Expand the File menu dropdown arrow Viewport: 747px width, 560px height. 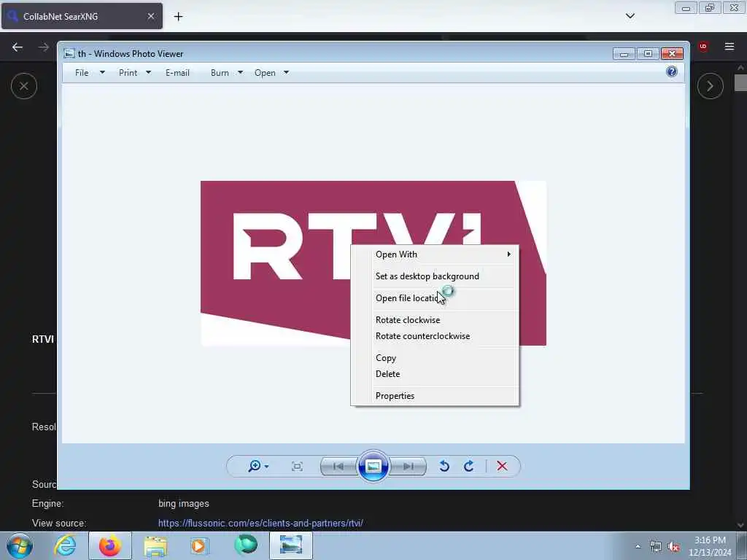coord(102,72)
